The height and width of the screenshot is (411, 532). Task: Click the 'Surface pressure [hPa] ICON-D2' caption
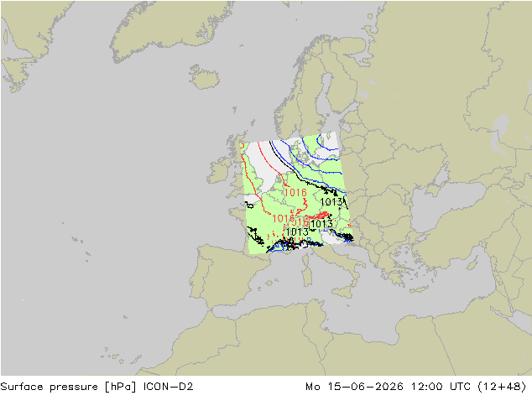coord(96,387)
